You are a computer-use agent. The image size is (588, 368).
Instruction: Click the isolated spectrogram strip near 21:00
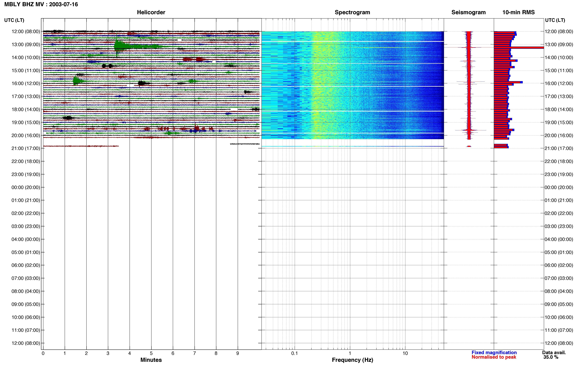[x=353, y=146]
